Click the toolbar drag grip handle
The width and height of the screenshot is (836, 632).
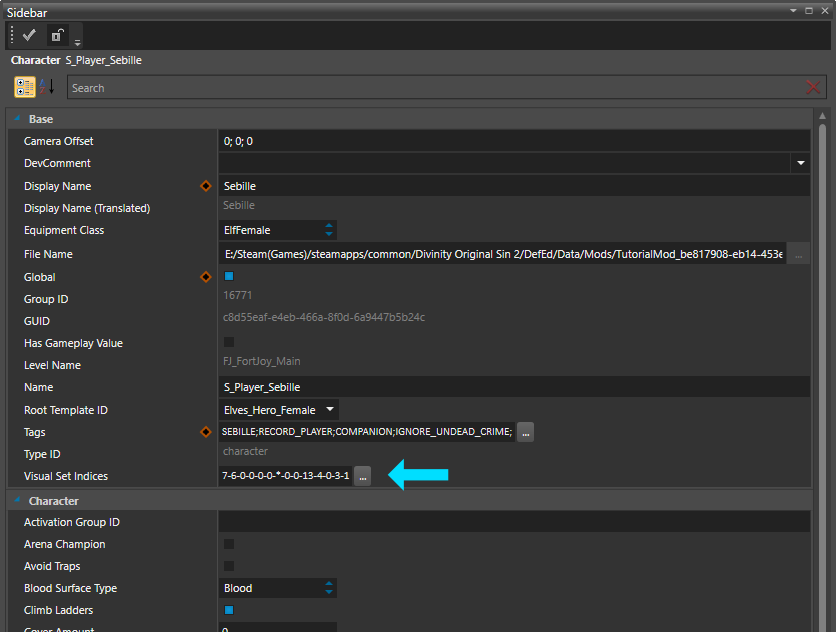[x=12, y=35]
